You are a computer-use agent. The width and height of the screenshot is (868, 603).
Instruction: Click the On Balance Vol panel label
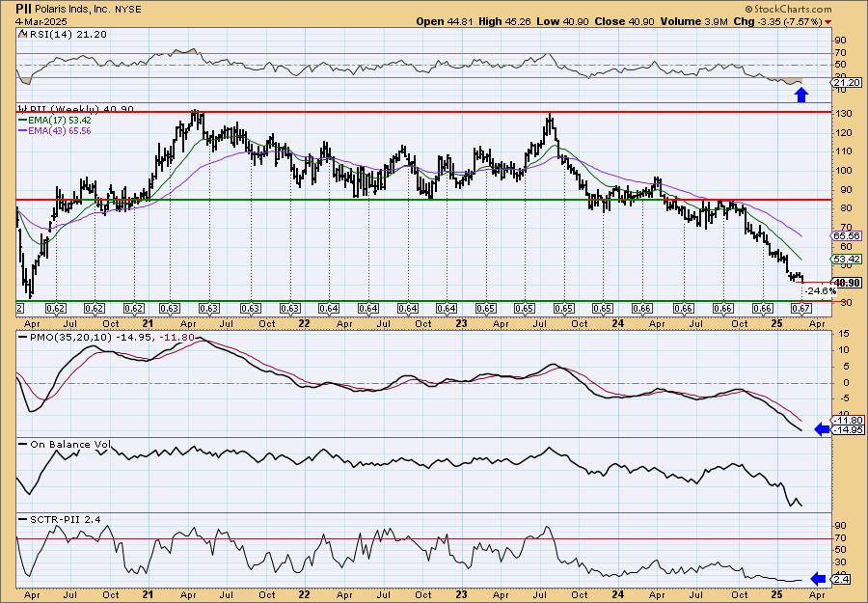[x=65, y=444]
